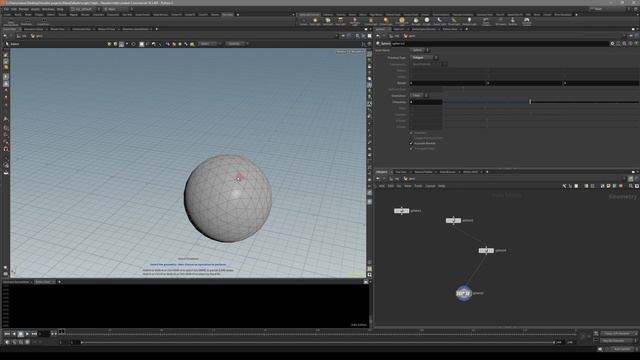Click the Frequency value field
This screenshot has width=640, height=360.
tap(426, 102)
